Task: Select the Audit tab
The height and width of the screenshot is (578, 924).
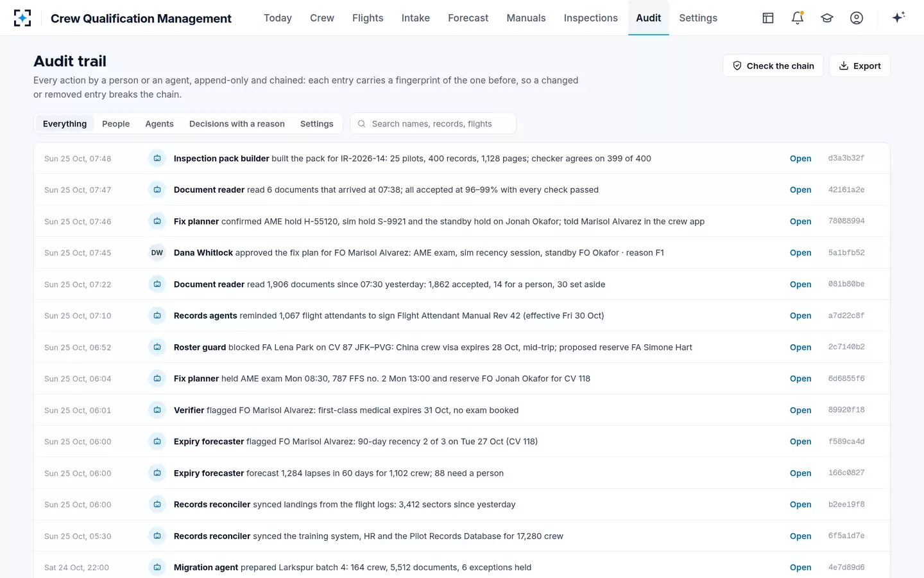Action: click(649, 18)
